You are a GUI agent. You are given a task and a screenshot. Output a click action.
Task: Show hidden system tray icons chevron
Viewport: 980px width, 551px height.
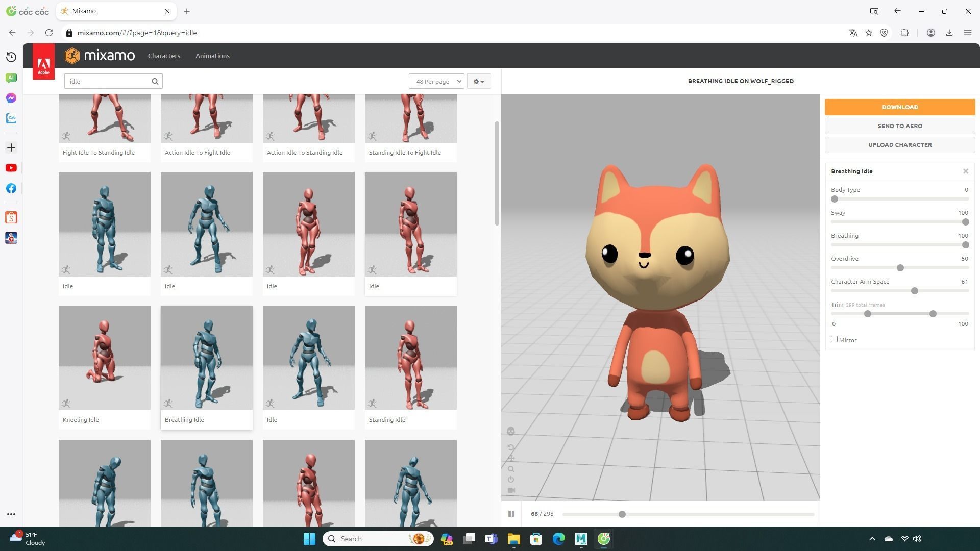point(872,539)
